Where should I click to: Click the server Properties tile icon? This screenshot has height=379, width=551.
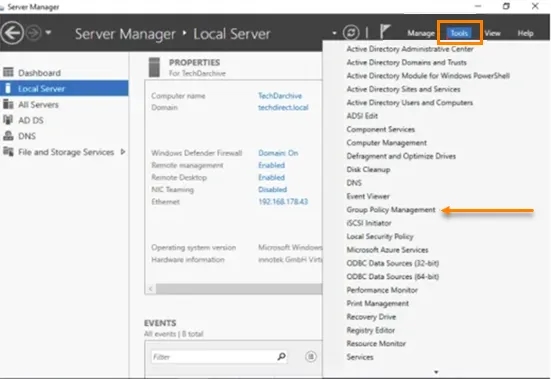click(x=154, y=67)
